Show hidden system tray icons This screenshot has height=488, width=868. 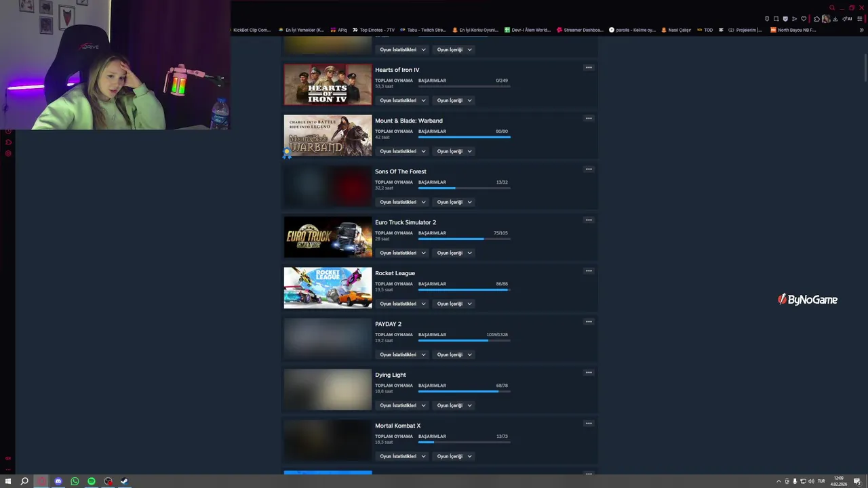point(778,481)
